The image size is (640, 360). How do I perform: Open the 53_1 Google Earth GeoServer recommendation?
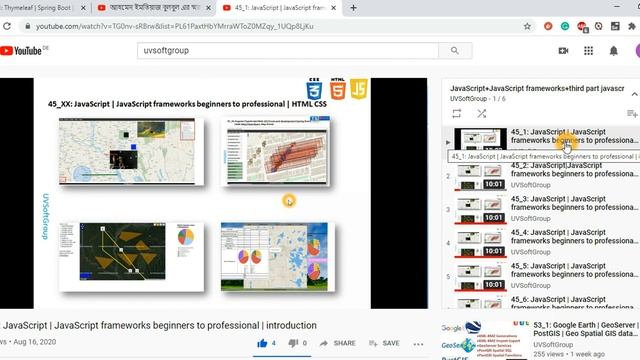(x=586, y=329)
